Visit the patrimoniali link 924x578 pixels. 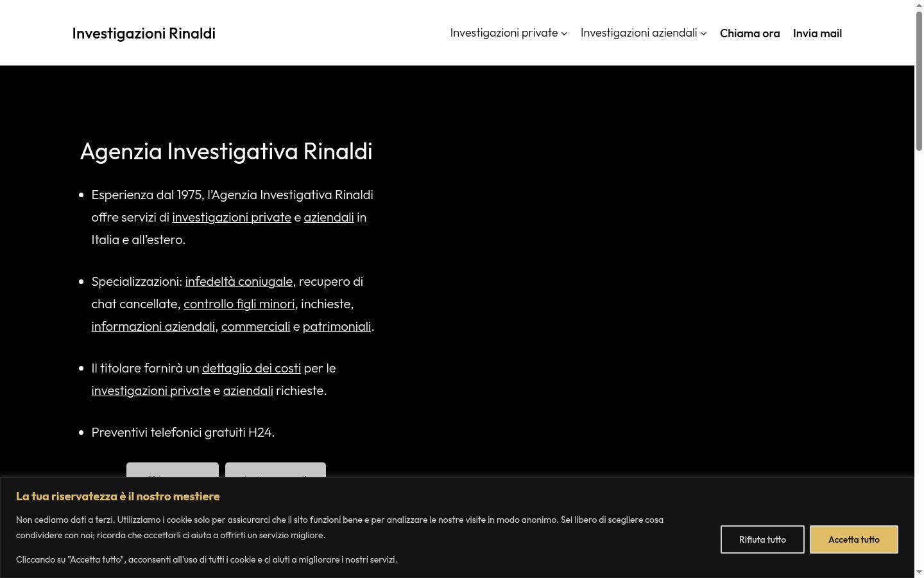pyautogui.click(x=337, y=326)
